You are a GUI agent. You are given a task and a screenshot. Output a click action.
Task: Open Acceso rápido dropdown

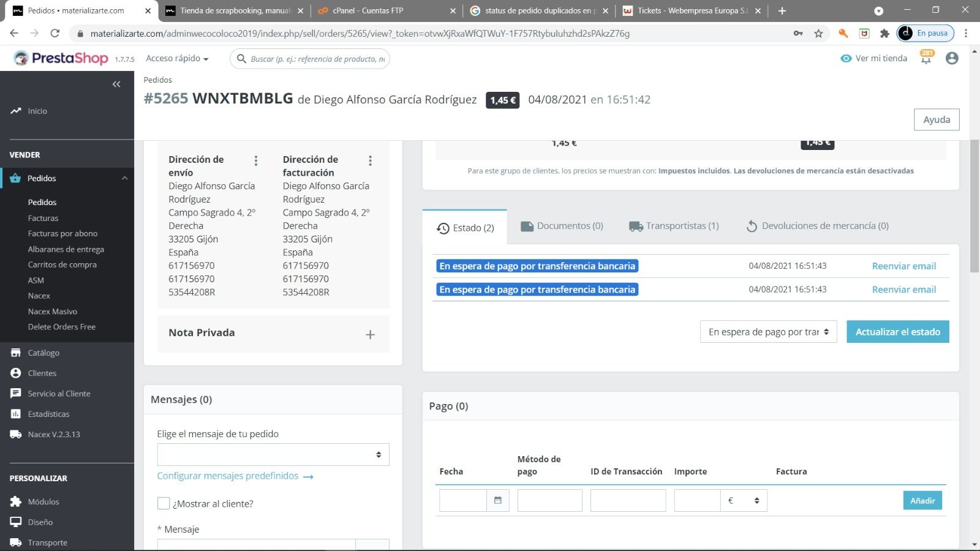tap(177, 58)
